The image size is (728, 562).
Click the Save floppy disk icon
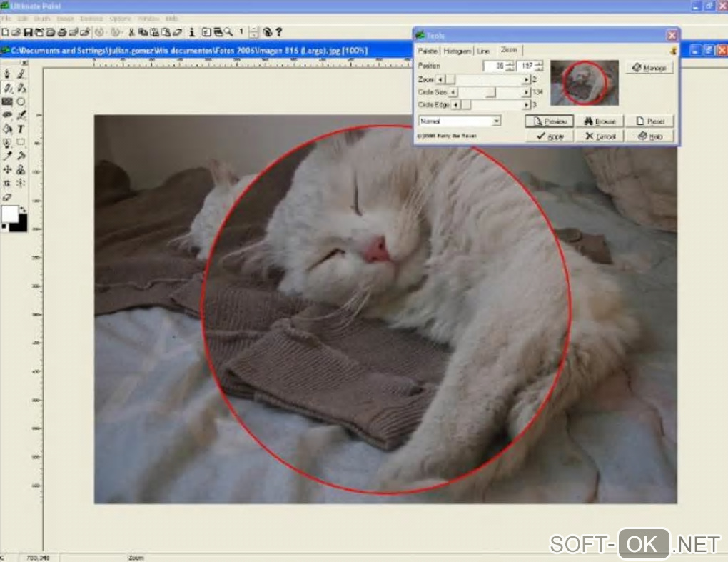[x=28, y=32]
